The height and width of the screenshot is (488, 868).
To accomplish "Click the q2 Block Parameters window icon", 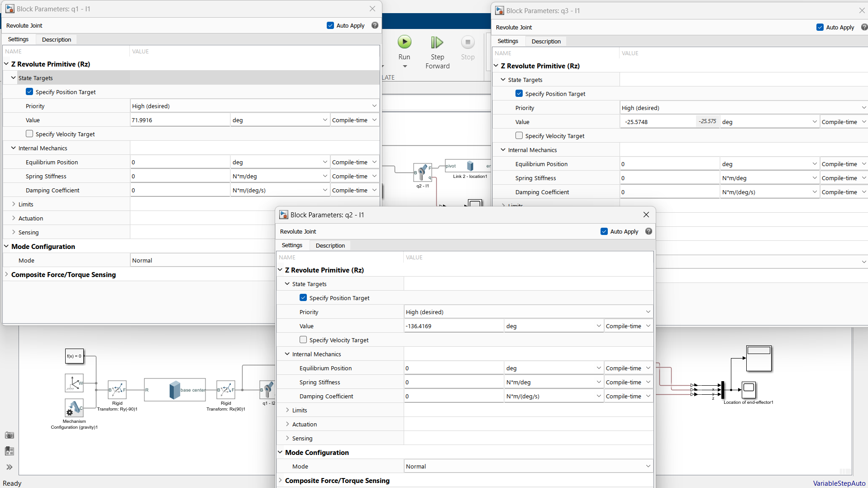I will click(284, 215).
